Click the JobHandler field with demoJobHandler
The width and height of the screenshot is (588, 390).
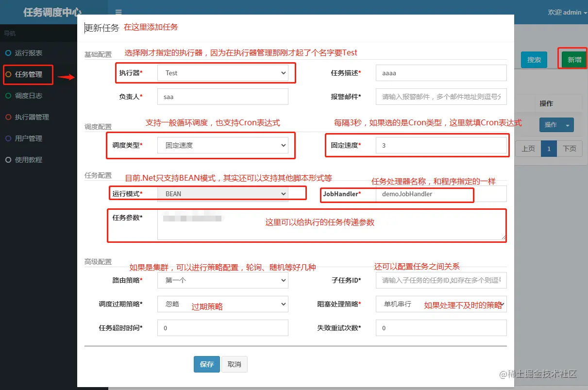tap(441, 194)
